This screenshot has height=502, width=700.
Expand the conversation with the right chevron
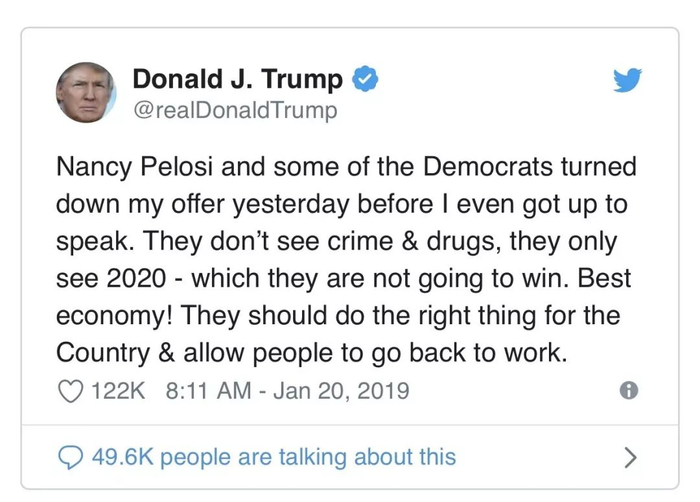coord(629,457)
